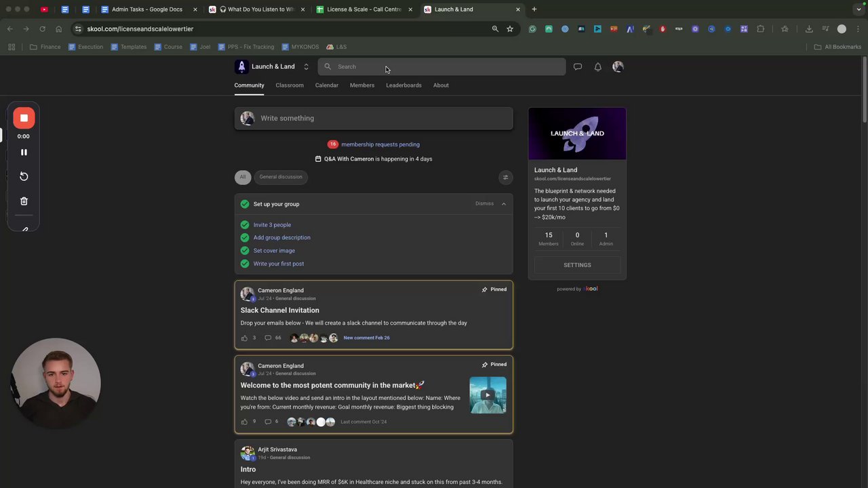Open the notifications bell
The width and height of the screenshot is (868, 488).
pyautogui.click(x=597, y=66)
